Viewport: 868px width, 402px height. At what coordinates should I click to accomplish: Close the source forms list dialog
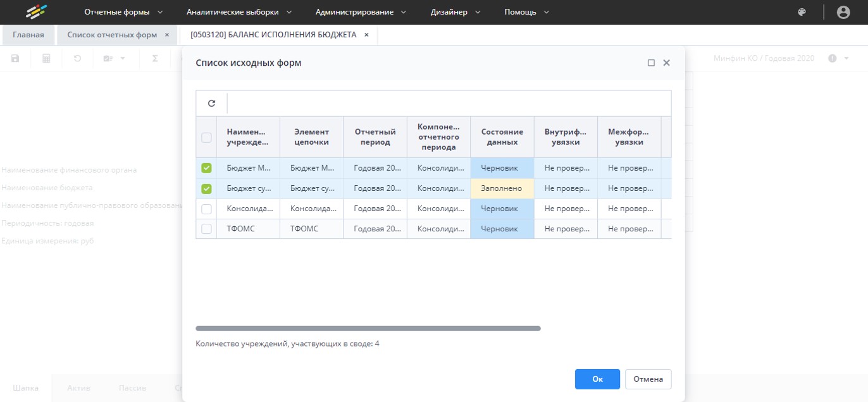click(x=666, y=63)
